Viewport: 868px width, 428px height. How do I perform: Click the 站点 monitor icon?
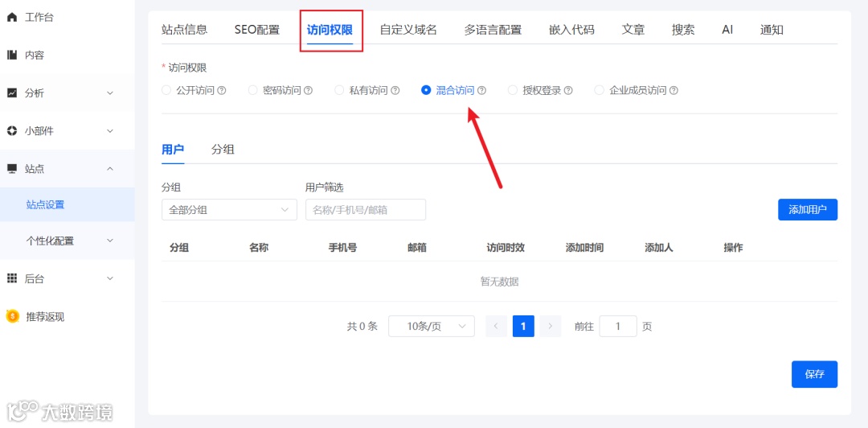click(x=11, y=168)
